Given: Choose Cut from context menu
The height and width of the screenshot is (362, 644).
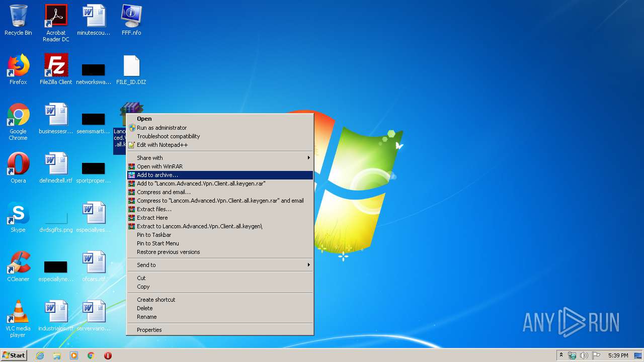Looking at the screenshot, I should tap(220, 278).
